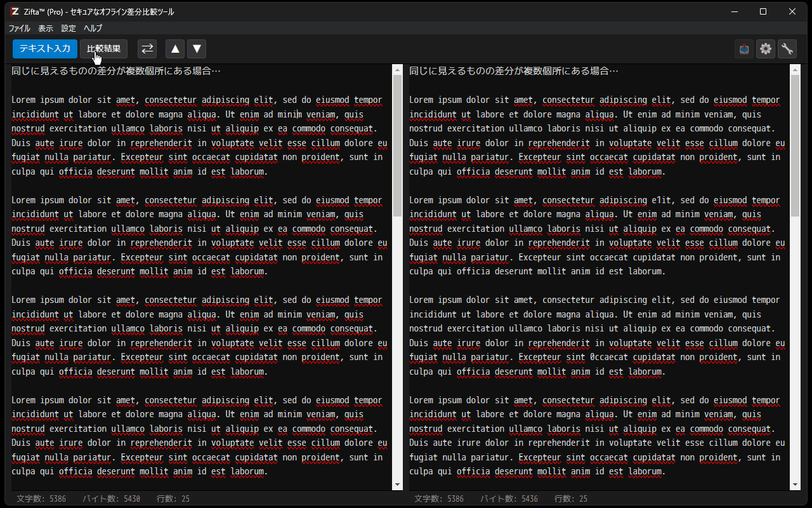This screenshot has height=508, width=812.
Task: Switch to テキスト入力 tab
Action: pyautogui.click(x=44, y=49)
